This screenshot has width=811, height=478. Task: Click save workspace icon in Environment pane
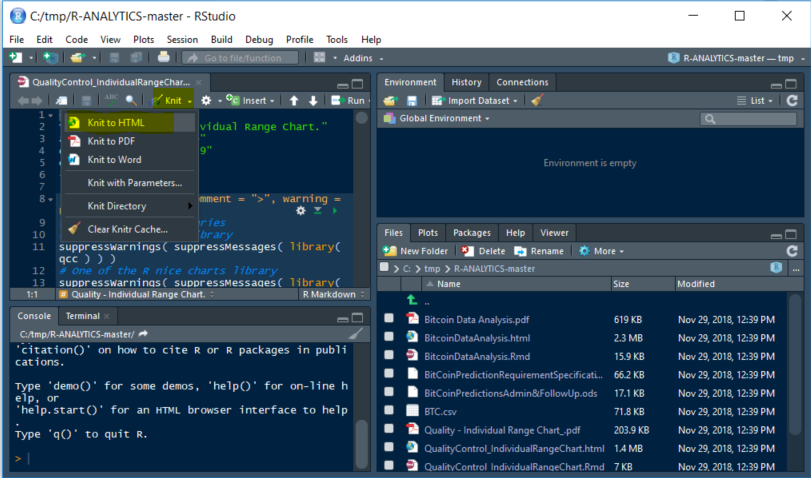coord(412,100)
